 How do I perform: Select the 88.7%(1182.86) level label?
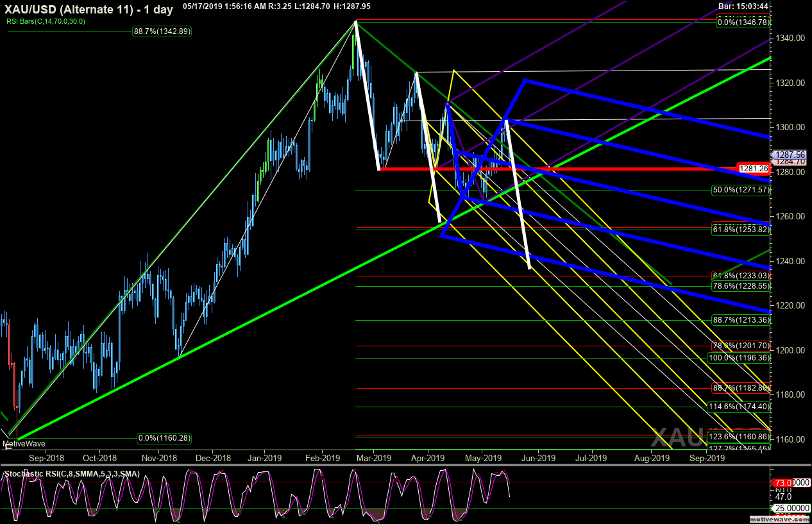740,388
